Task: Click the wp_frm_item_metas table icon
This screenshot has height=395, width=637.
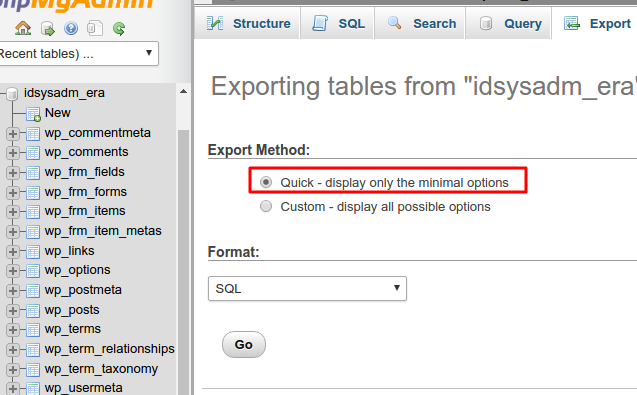Action: (x=32, y=232)
